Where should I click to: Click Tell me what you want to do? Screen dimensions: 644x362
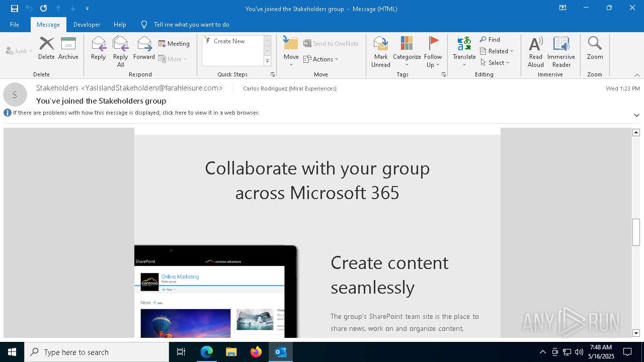tap(191, 25)
